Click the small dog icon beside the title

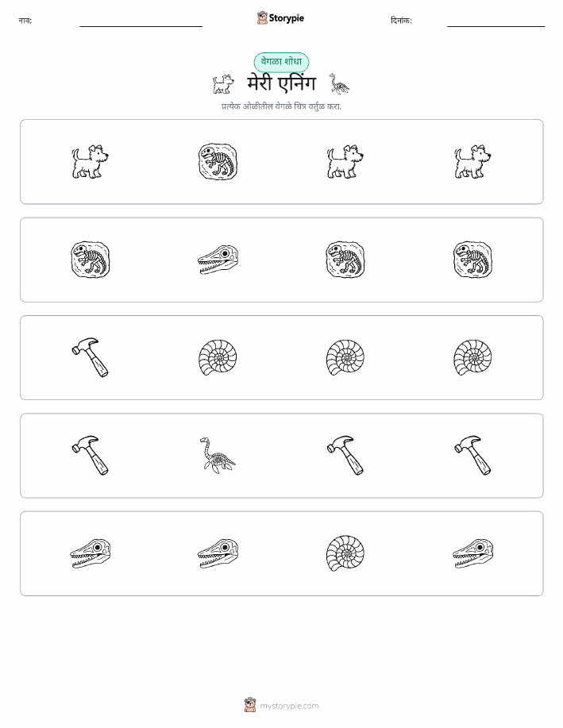[x=223, y=84]
